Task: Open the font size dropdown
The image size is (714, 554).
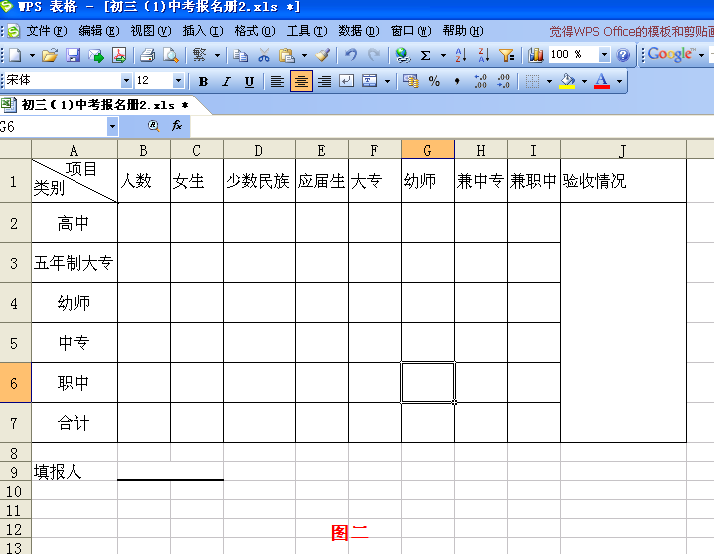Action: pos(179,81)
